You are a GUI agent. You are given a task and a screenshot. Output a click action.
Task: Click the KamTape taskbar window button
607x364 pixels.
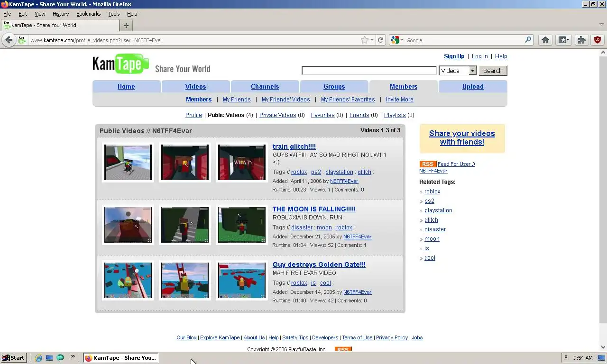120,358
